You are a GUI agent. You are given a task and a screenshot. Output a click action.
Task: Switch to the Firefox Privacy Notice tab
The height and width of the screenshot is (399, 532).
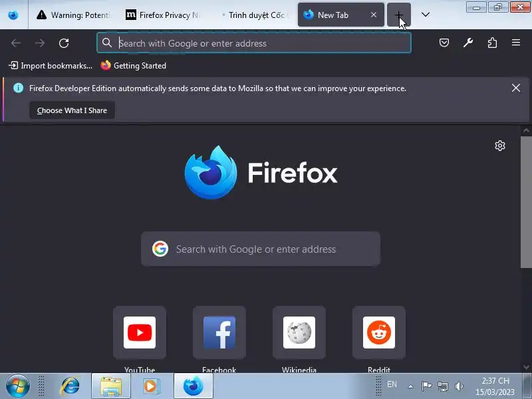pyautogui.click(x=163, y=15)
